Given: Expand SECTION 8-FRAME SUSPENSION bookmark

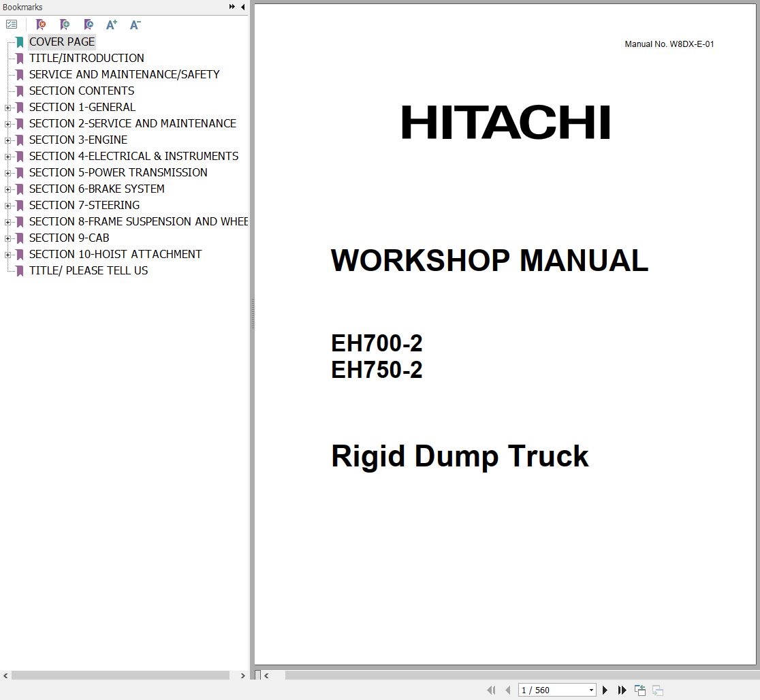Looking at the screenshot, I should click(7, 222).
